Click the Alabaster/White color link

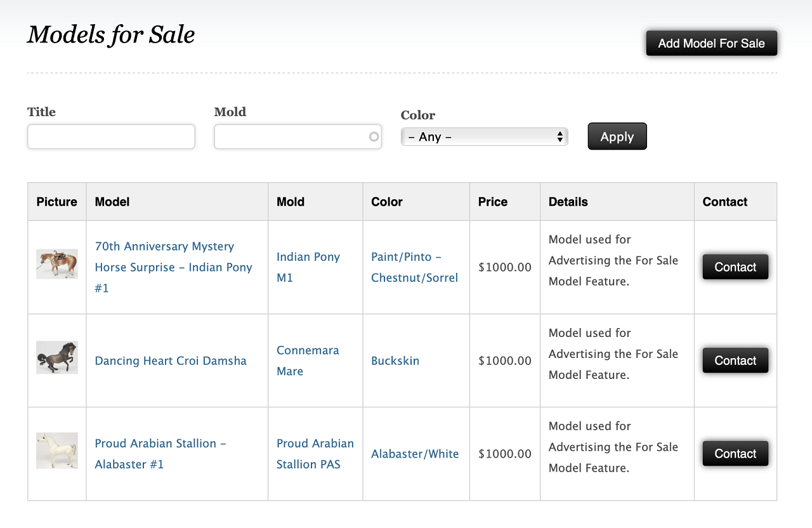415,454
